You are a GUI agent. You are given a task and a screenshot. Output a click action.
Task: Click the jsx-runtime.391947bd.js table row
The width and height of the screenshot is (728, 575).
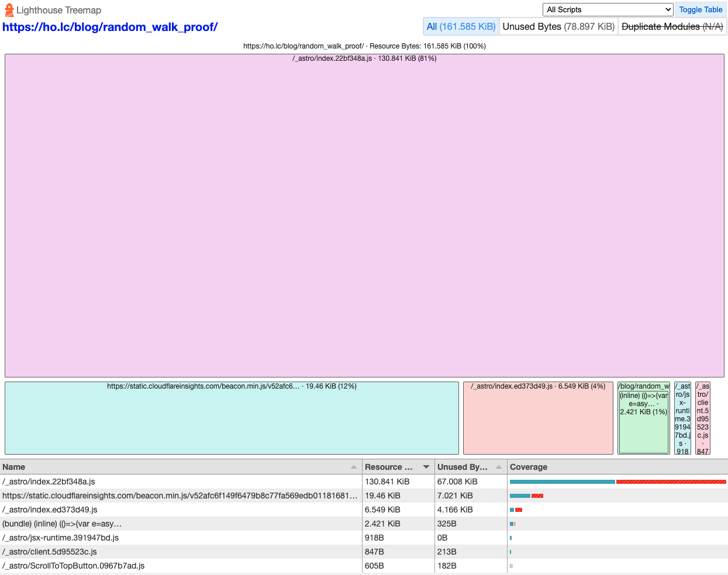(x=175, y=537)
